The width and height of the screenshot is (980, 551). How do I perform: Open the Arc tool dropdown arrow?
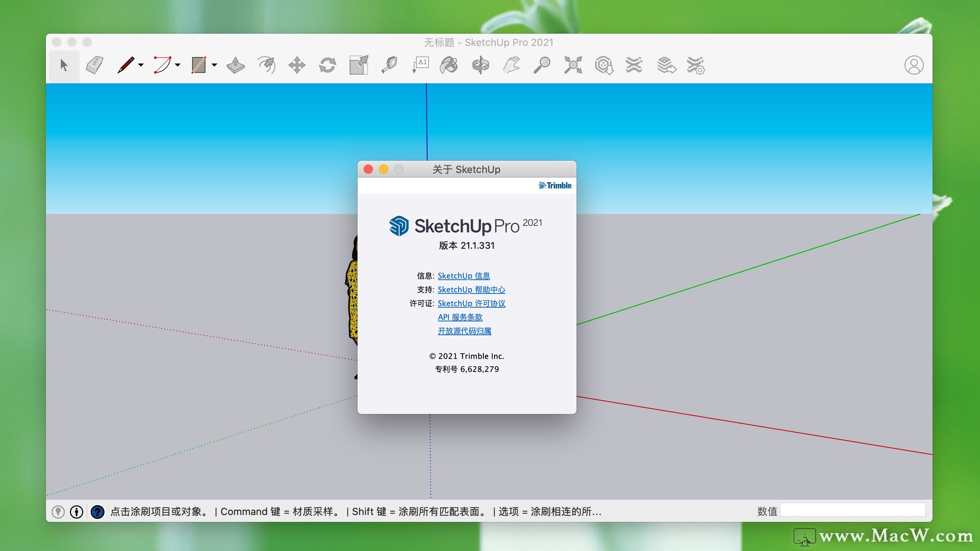[178, 65]
